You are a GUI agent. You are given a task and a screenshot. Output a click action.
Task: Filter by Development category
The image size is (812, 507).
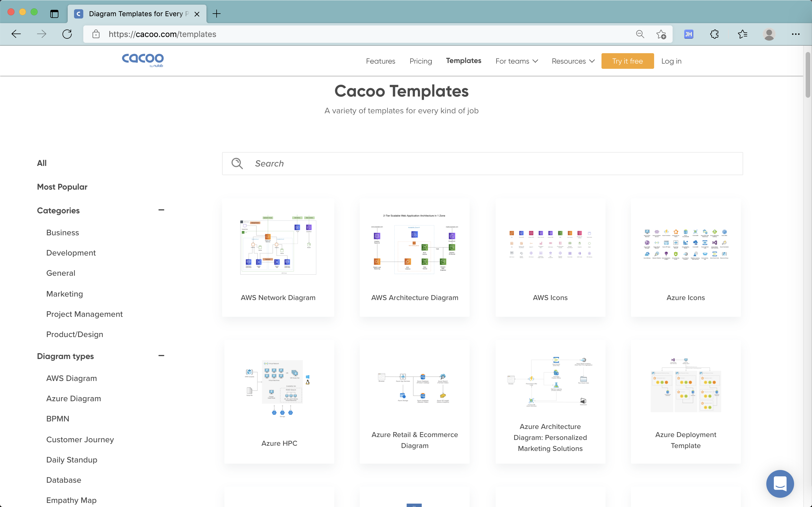point(71,253)
